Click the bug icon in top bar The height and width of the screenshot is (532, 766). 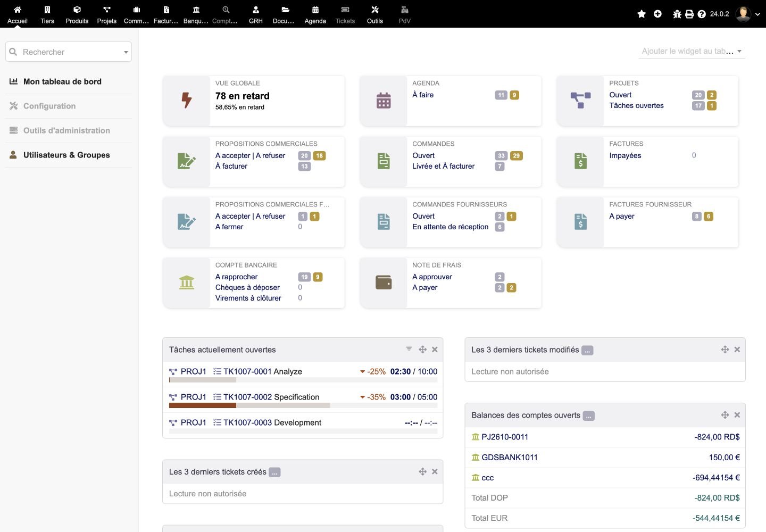[677, 14]
